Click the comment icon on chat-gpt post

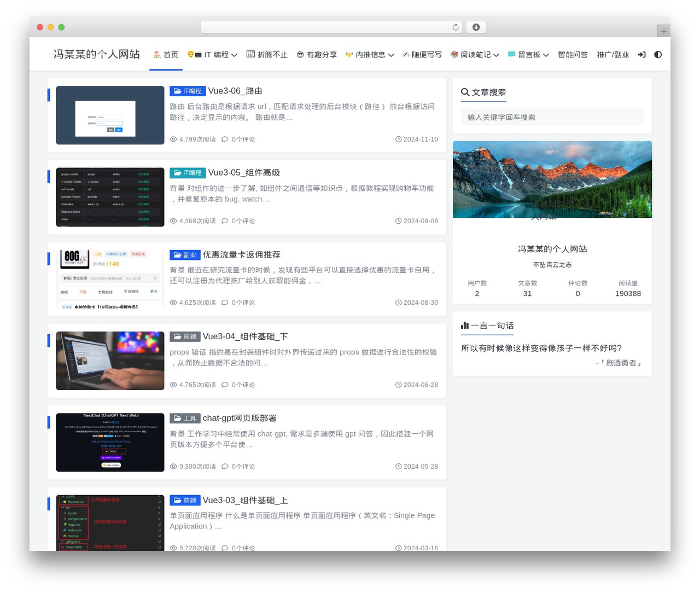pyautogui.click(x=225, y=467)
